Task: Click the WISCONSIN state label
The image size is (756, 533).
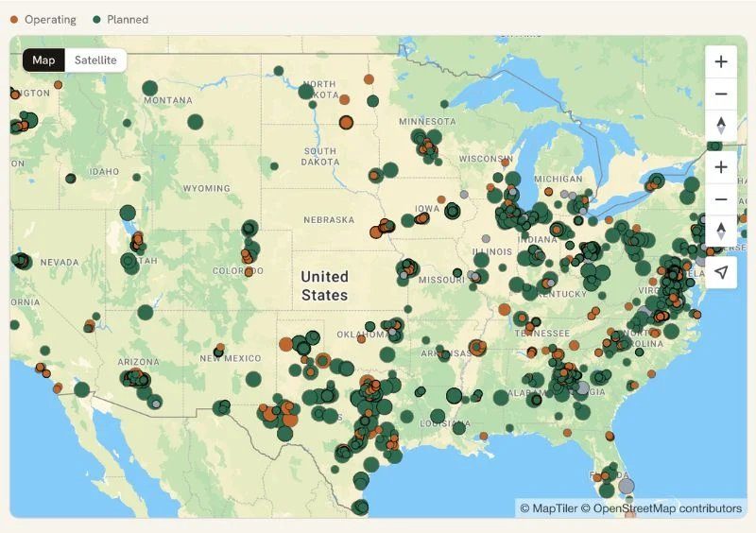Action: pos(486,159)
